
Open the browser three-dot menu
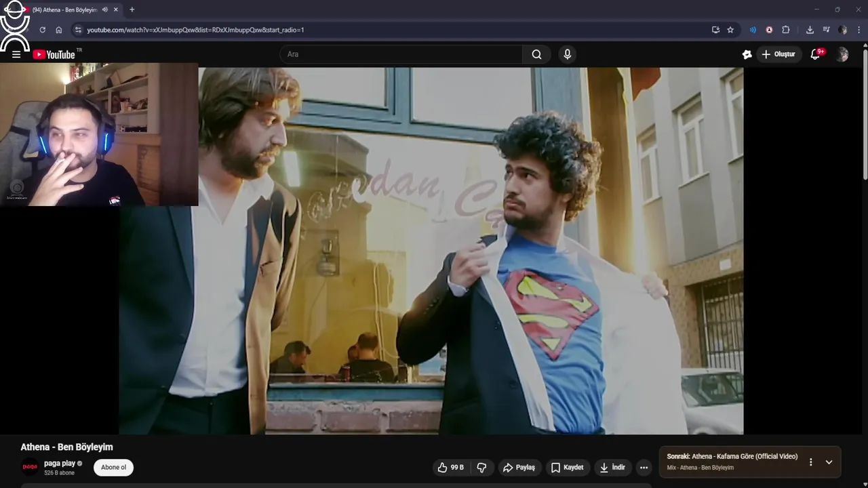point(859,30)
